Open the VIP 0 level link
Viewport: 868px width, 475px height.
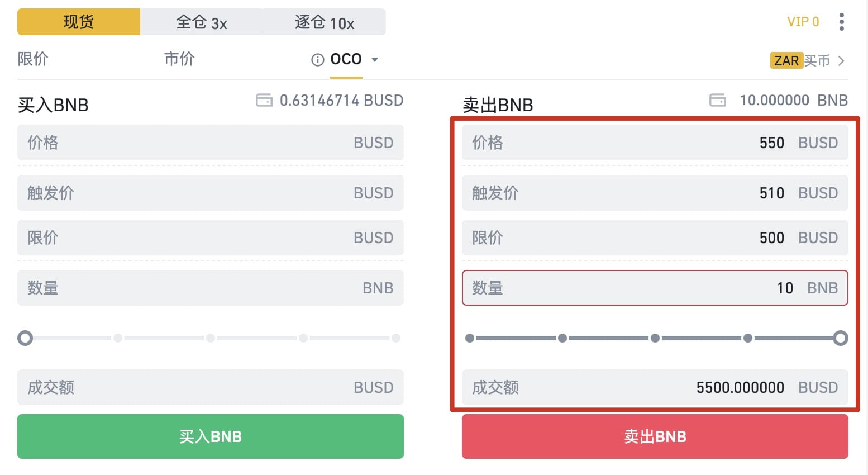[x=803, y=22]
